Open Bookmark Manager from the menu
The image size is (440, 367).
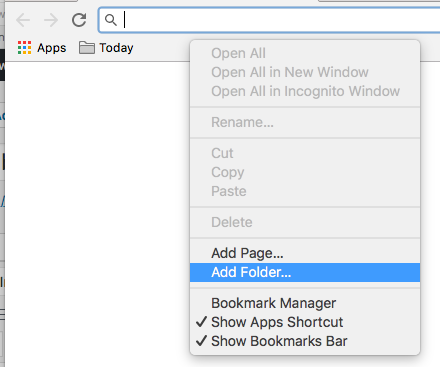point(305,303)
